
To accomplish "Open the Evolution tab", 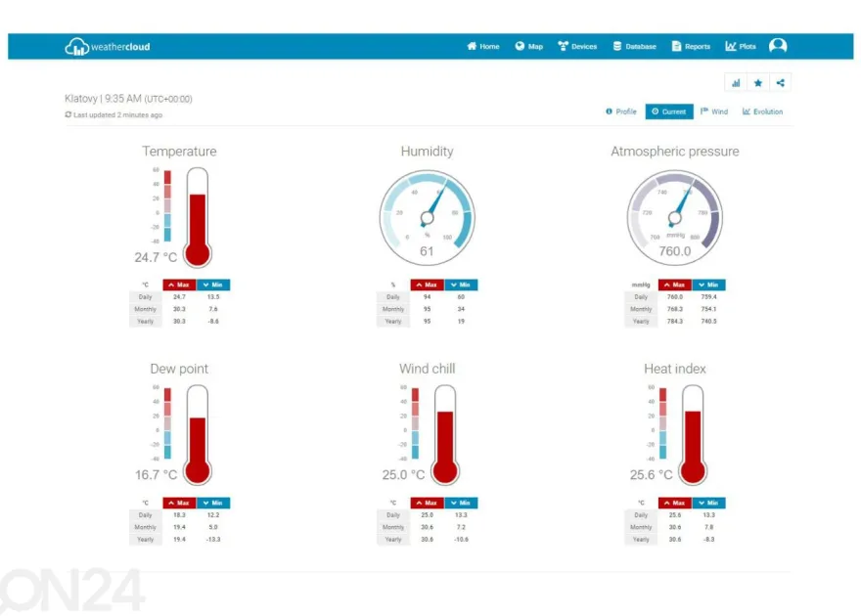I will coord(762,111).
